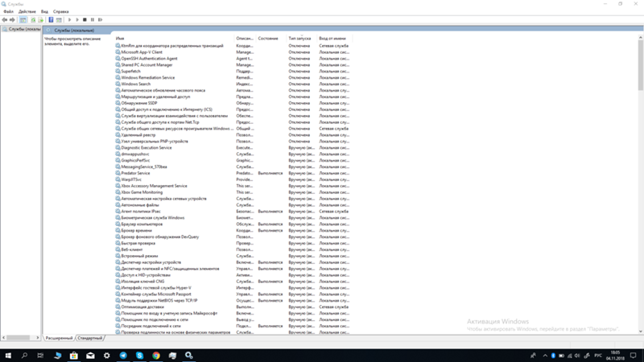Click the vertical scrollbar thumb of services list
Screen dimensions: 644x362
[x=640, y=65]
